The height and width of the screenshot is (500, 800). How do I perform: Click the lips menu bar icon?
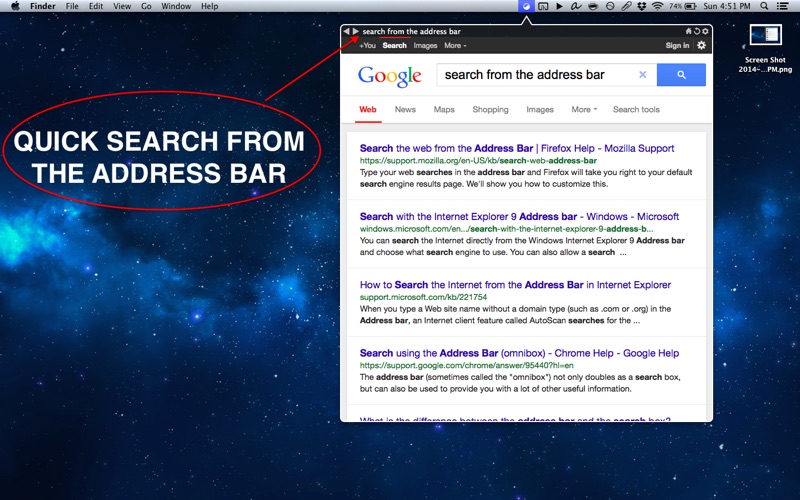pyautogui.click(x=593, y=6)
